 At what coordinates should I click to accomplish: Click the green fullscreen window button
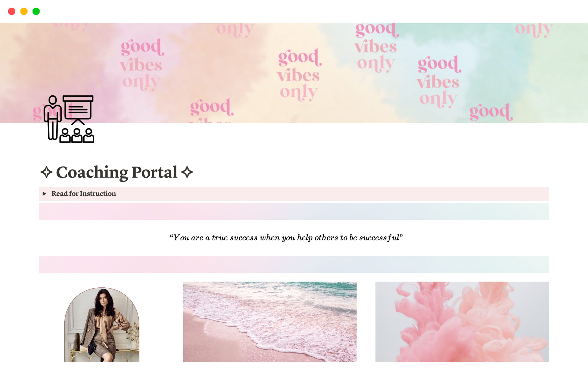coord(36,11)
